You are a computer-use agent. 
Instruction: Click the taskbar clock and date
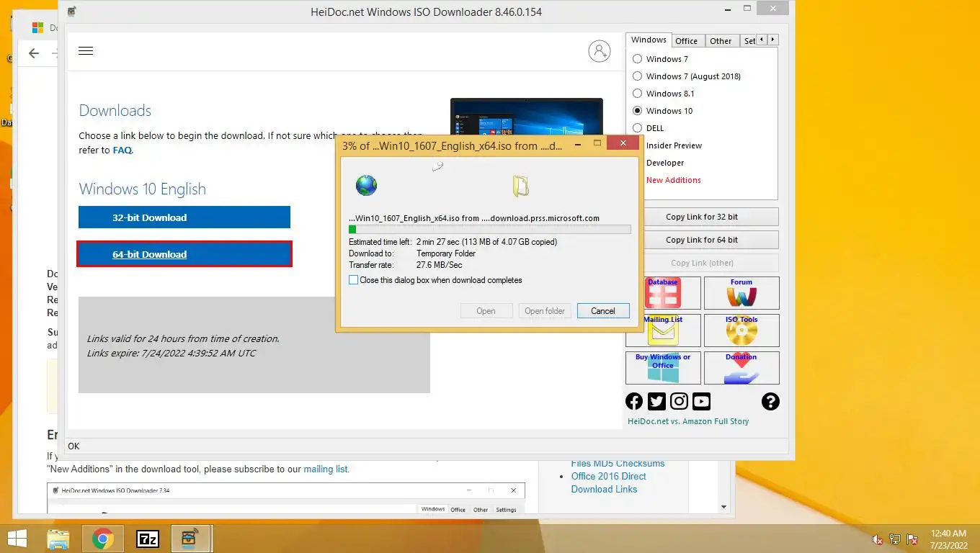948,539
